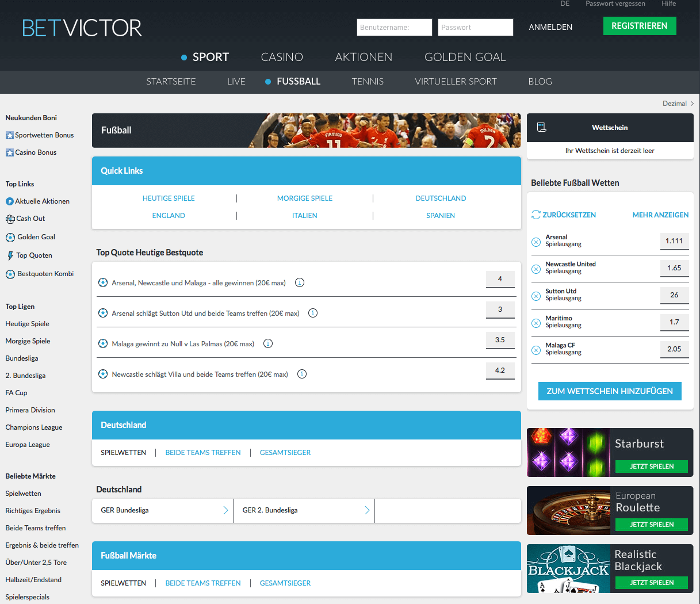Remove Malaga CF Spielausgang selection
Viewport: 700px width, 604px height.
[x=536, y=350]
